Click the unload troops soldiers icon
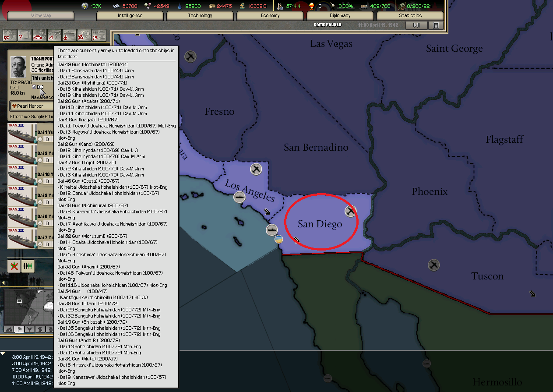Screen dimensions: 553x392 coord(28,266)
